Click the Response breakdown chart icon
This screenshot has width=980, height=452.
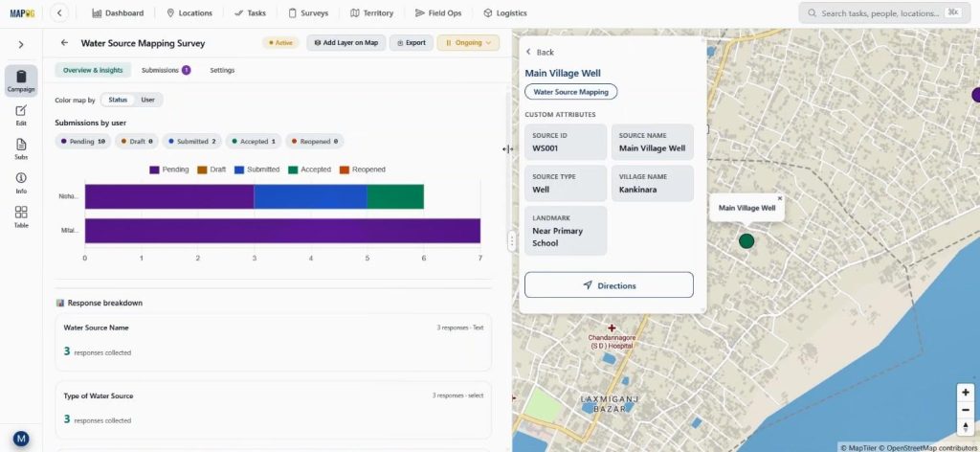coord(60,303)
